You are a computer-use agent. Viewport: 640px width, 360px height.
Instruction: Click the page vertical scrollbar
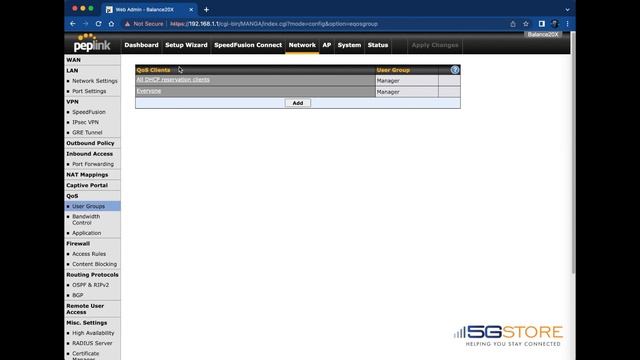(573, 153)
